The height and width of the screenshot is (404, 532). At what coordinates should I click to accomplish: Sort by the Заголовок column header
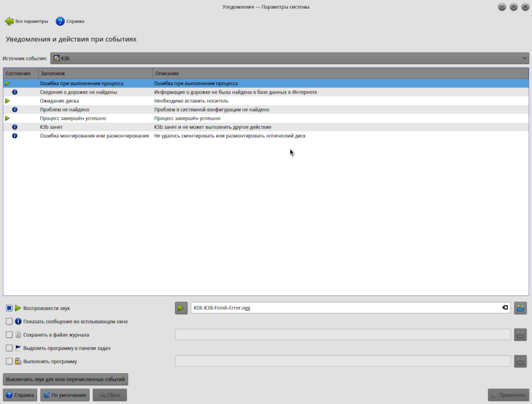pyautogui.click(x=96, y=73)
